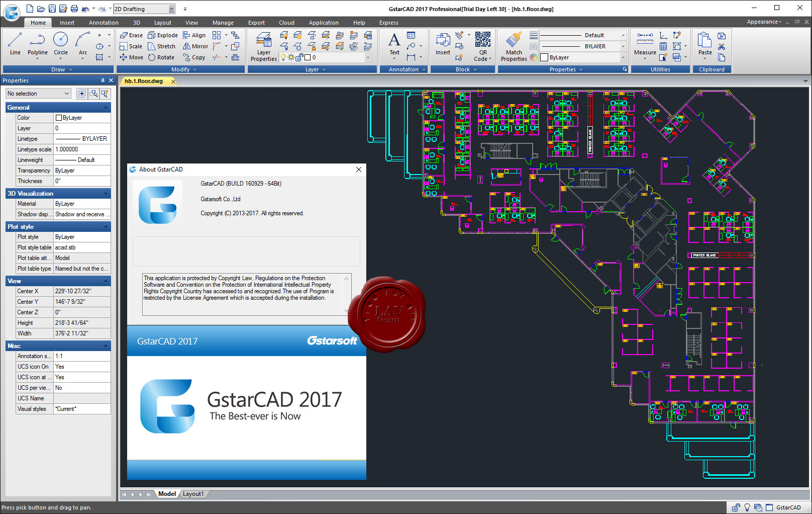Close the hb.1.floor.dwg tab

pyautogui.click(x=173, y=81)
